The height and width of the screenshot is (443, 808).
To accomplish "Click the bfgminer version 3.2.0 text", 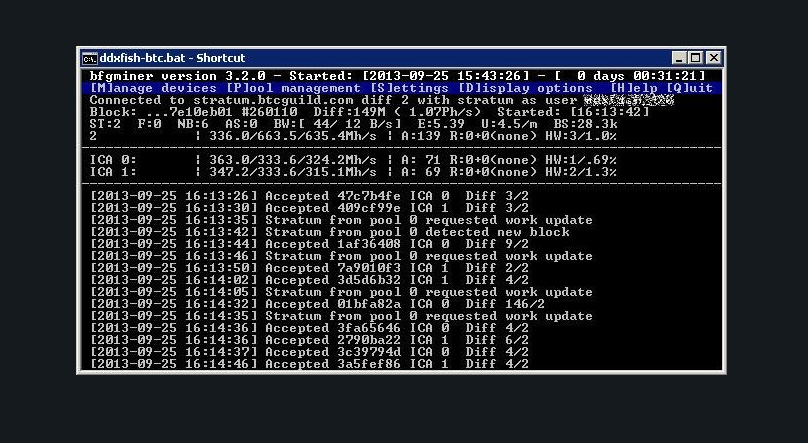I will 177,76.
